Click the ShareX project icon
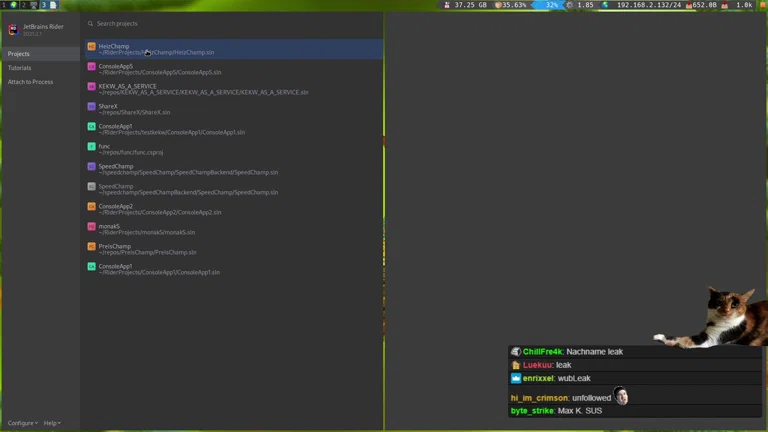Screen dimensions: 768x432 92,106
